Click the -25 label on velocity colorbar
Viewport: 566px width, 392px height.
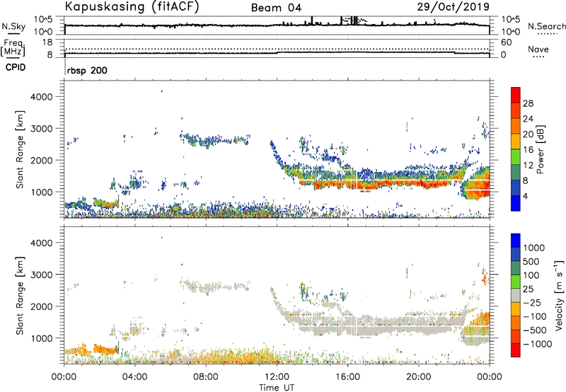click(532, 303)
